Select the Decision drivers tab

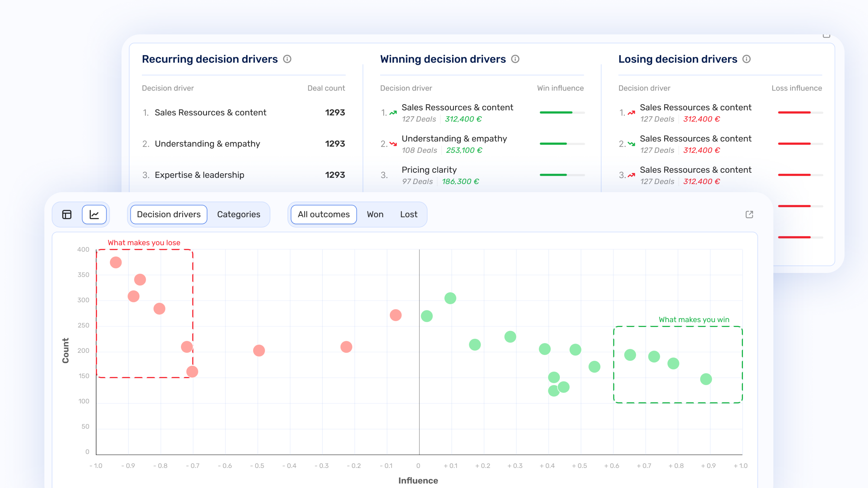[x=168, y=214]
